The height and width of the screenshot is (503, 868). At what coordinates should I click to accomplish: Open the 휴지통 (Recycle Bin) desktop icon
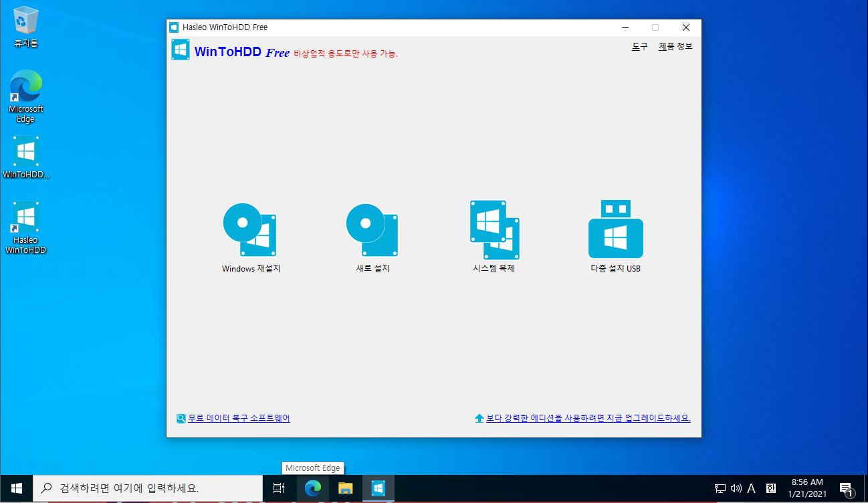click(25, 28)
